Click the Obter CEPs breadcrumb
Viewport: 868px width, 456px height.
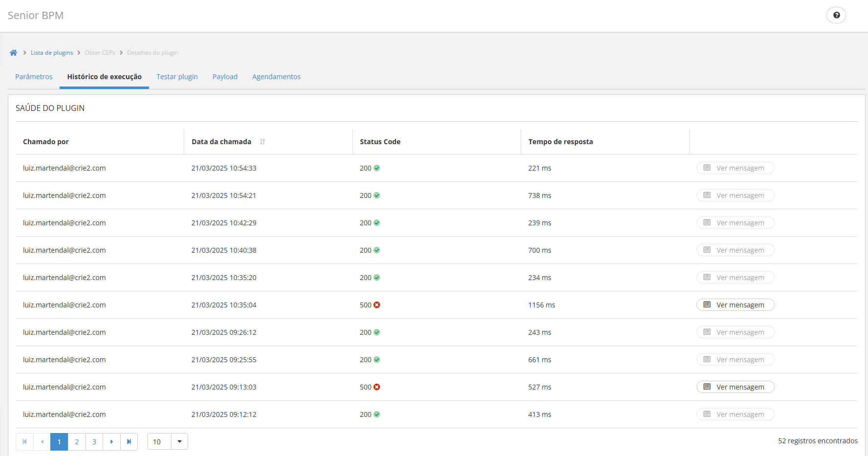point(100,53)
